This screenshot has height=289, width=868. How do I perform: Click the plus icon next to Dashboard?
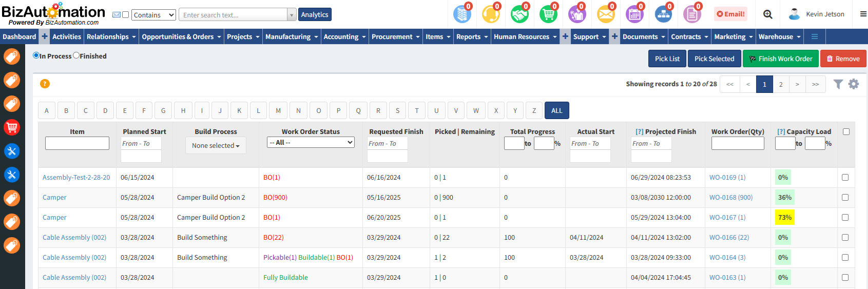click(45, 36)
